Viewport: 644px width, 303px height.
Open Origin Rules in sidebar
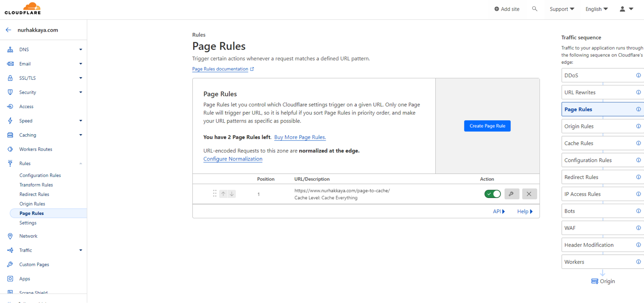[x=32, y=204]
